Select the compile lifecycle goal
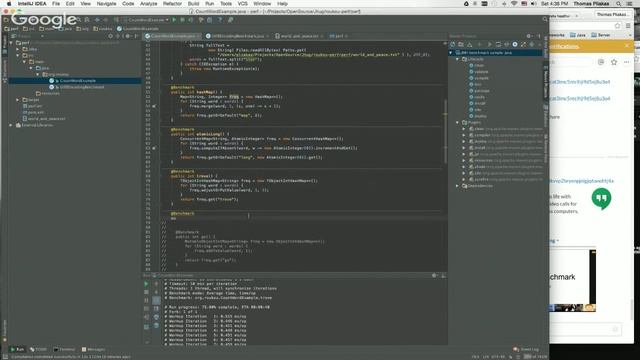640x360 pixels. 481,78
